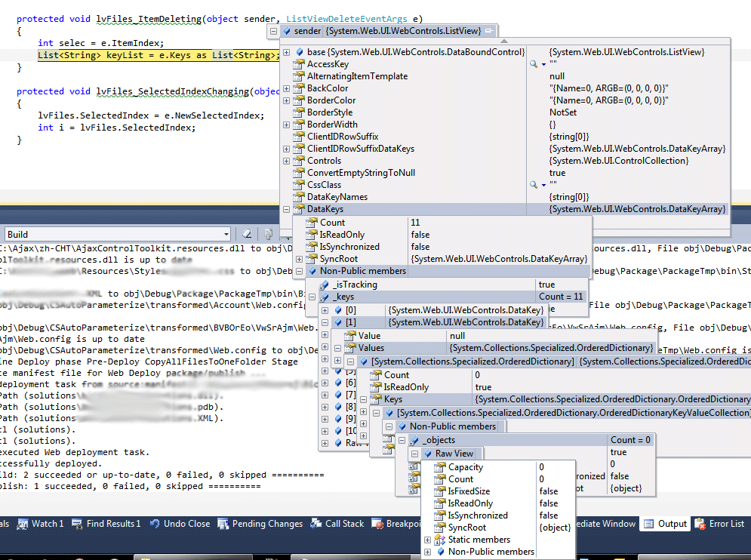The width and height of the screenshot is (751, 560).
Task: Expand the SyncRoot DataKeyArray node
Action: click(300, 259)
